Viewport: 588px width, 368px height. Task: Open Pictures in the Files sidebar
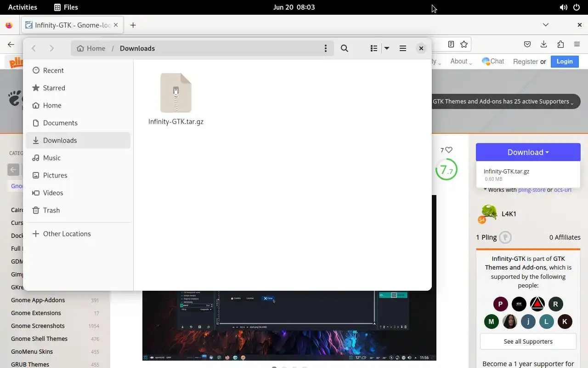78,175
